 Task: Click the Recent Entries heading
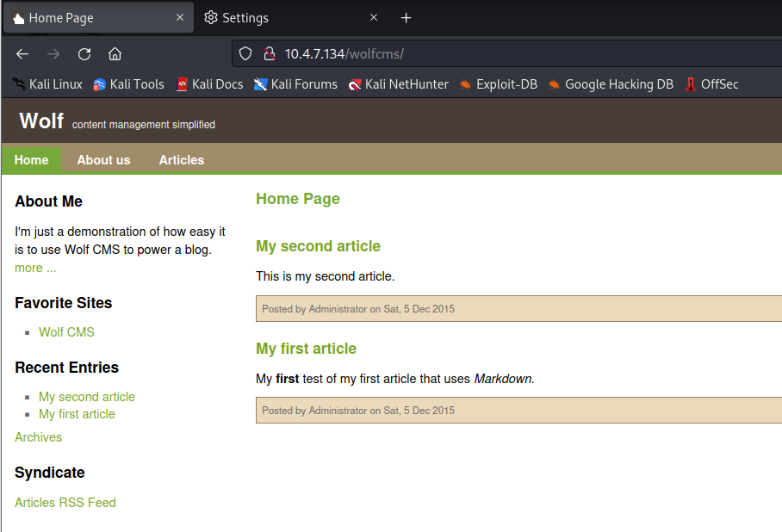pyautogui.click(x=67, y=367)
